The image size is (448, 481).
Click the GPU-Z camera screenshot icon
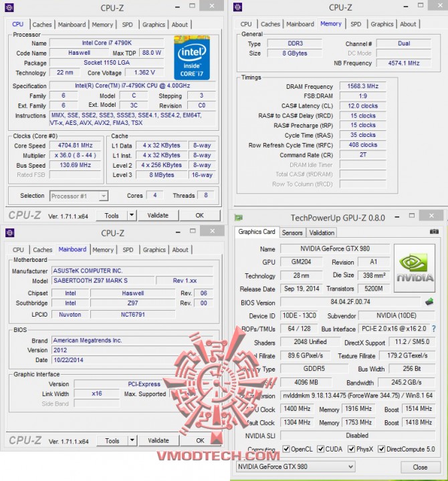point(434,232)
